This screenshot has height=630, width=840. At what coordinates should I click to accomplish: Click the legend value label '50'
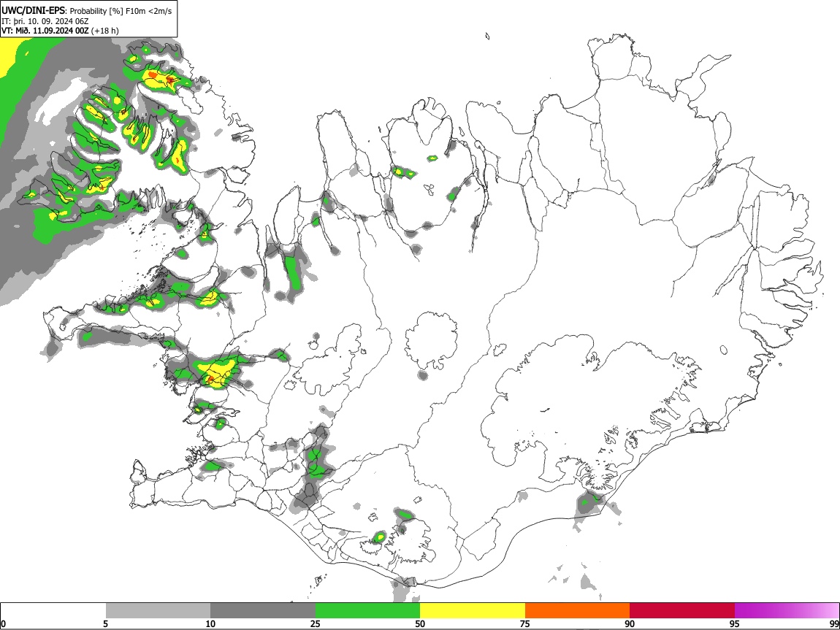click(420, 624)
